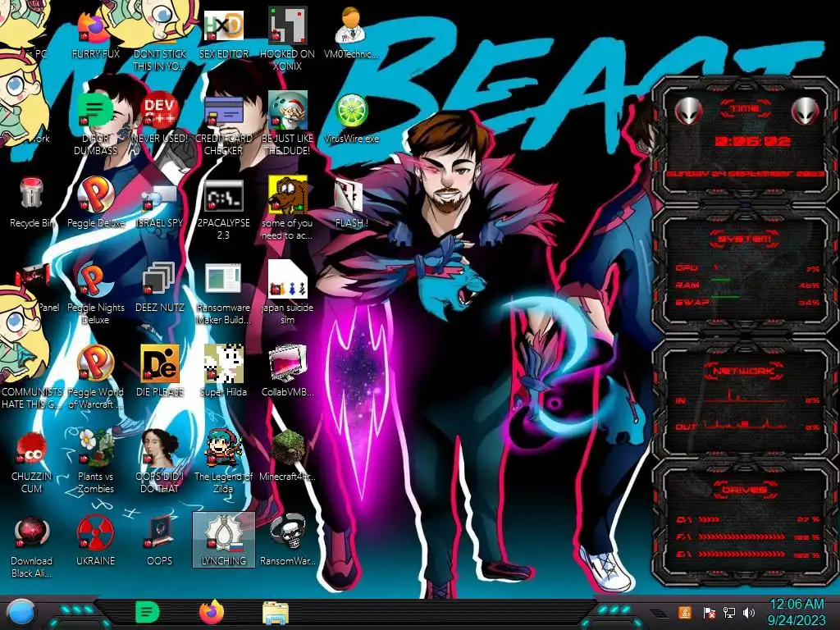Viewport: 840px width, 630px height.
Task: Select the VirusWire.exe lime icon
Action: pyautogui.click(x=351, y=119)
